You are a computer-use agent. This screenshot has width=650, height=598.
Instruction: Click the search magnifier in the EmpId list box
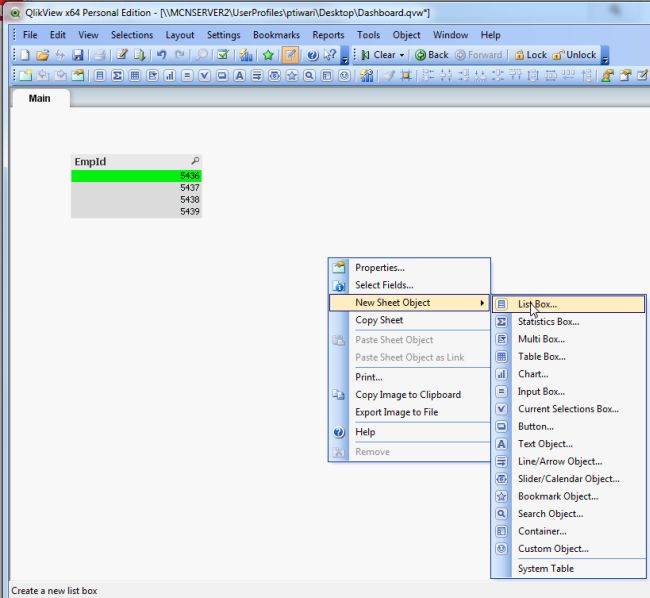195,161
